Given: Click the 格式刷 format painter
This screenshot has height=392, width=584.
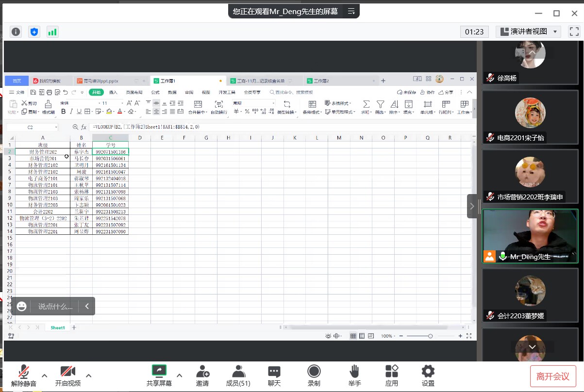Looking at the screenshot, I should pos(48,107).
